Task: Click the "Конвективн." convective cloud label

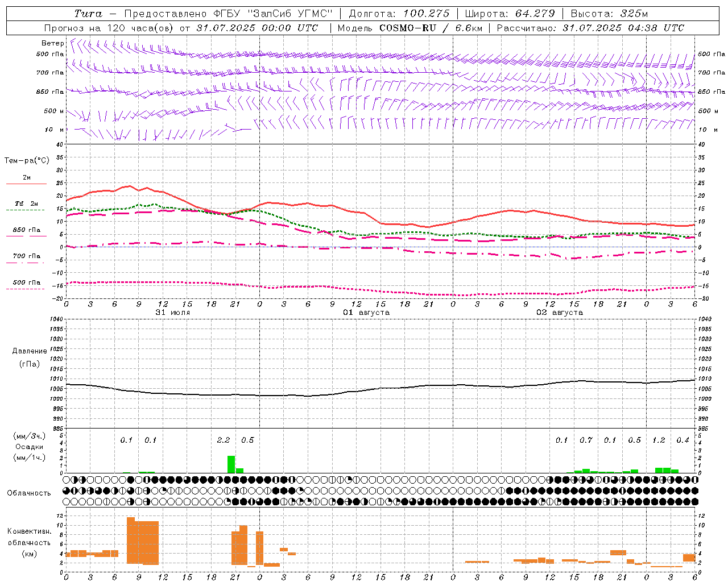Action: tap(29, 531)
